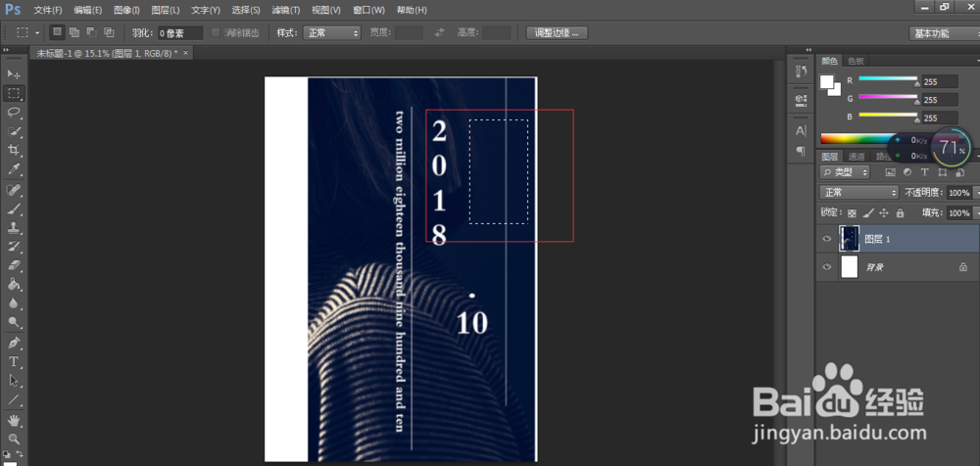Open the 滤镜(T) menu

pos(285,10)
